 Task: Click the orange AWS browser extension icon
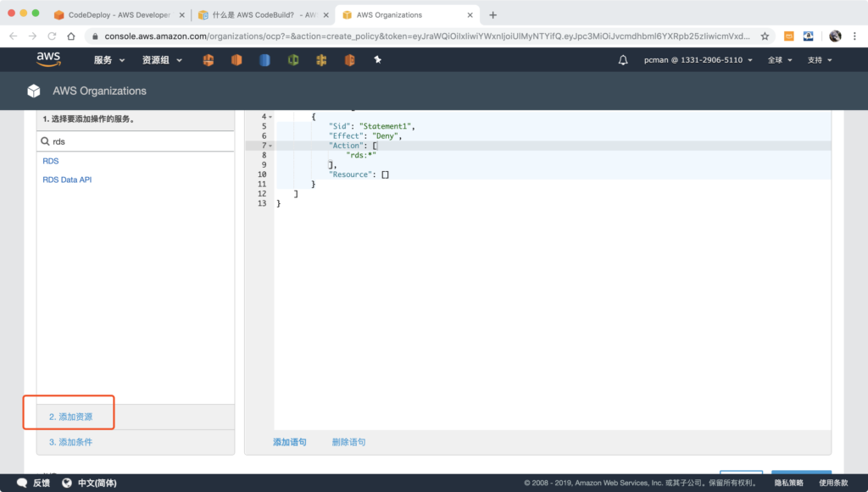tap(789, 36)
